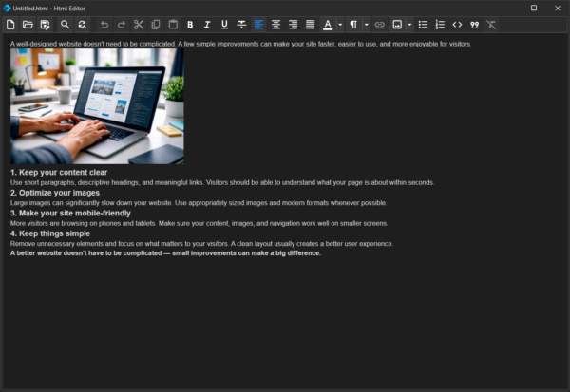
Task: Insert an image using the picture icon
Action: pos(397,25)
